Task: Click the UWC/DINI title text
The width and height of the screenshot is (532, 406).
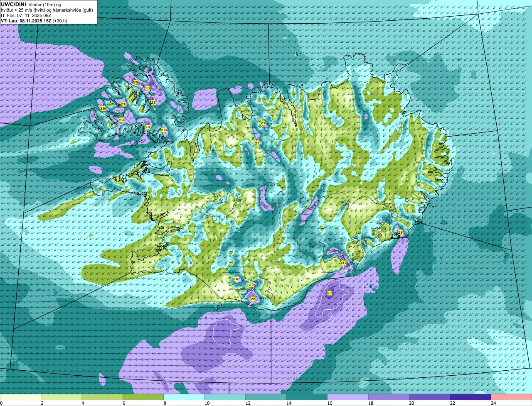Action: (x=13, y=4)
